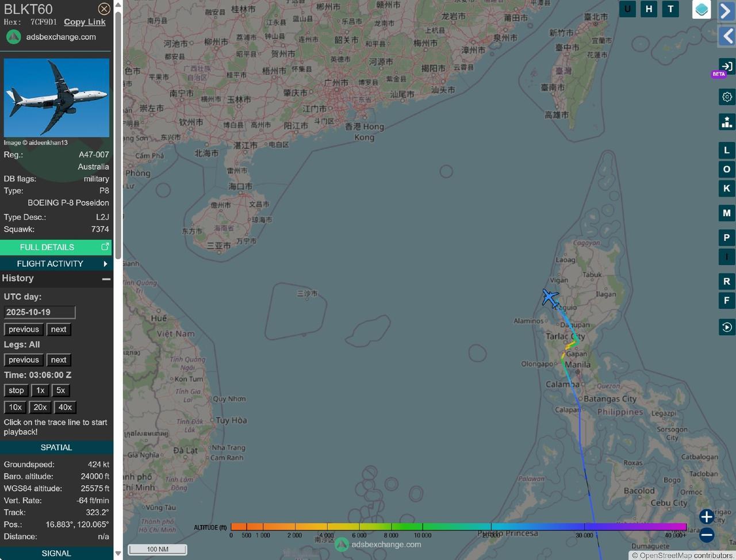Zoom out with the minus button
Screen dimensions: 736x560
coord(707,535)
